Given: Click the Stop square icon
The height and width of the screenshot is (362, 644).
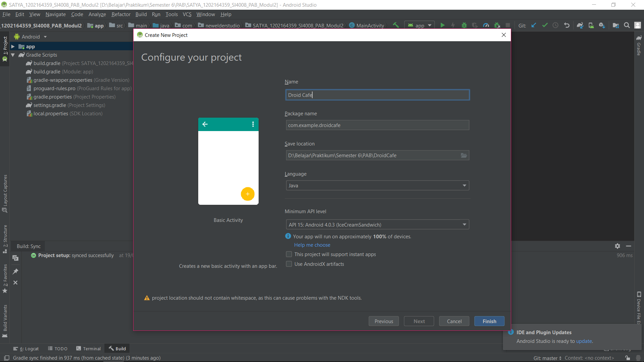Looking at the screenshot, I should (508, 25).
